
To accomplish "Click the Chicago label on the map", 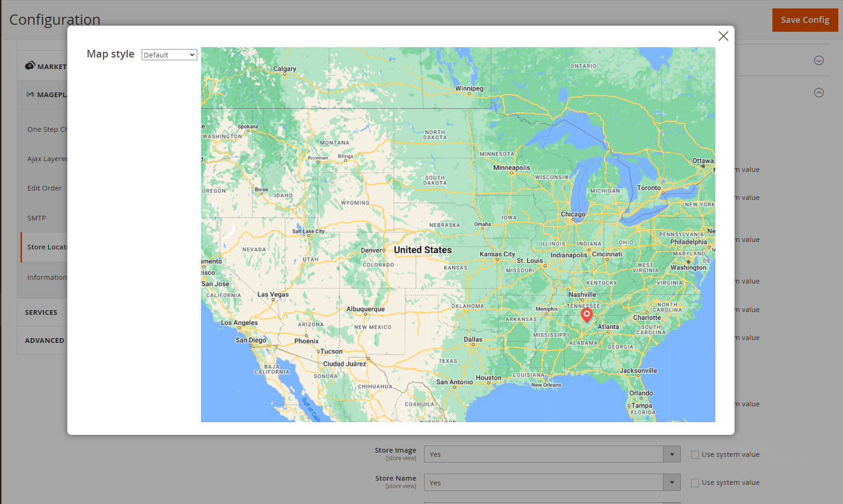I will 573,214.
